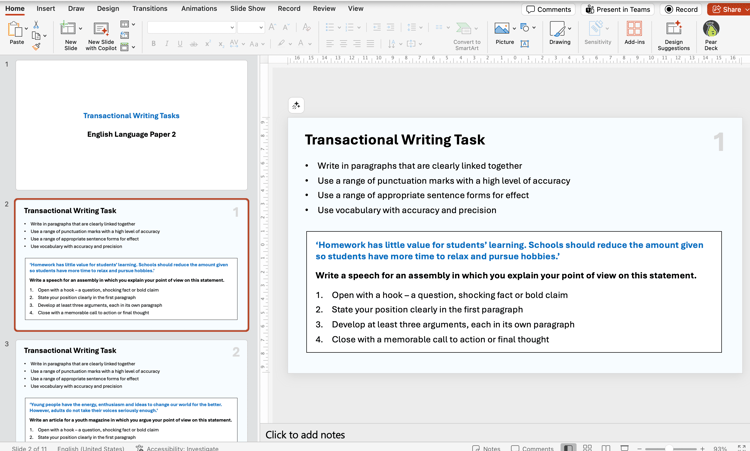Open the Transitions tab
The image size is (750, 451).
coord(150,8)
